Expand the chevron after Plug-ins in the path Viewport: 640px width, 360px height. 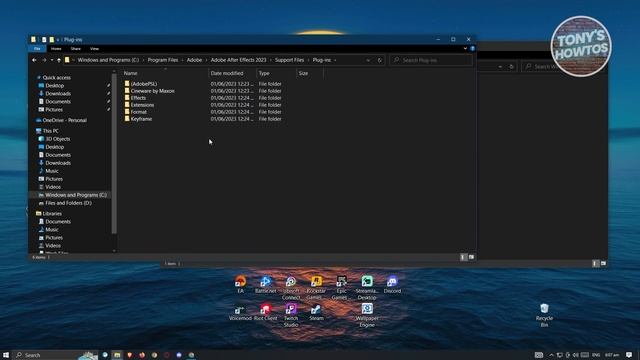click(335, 60)
